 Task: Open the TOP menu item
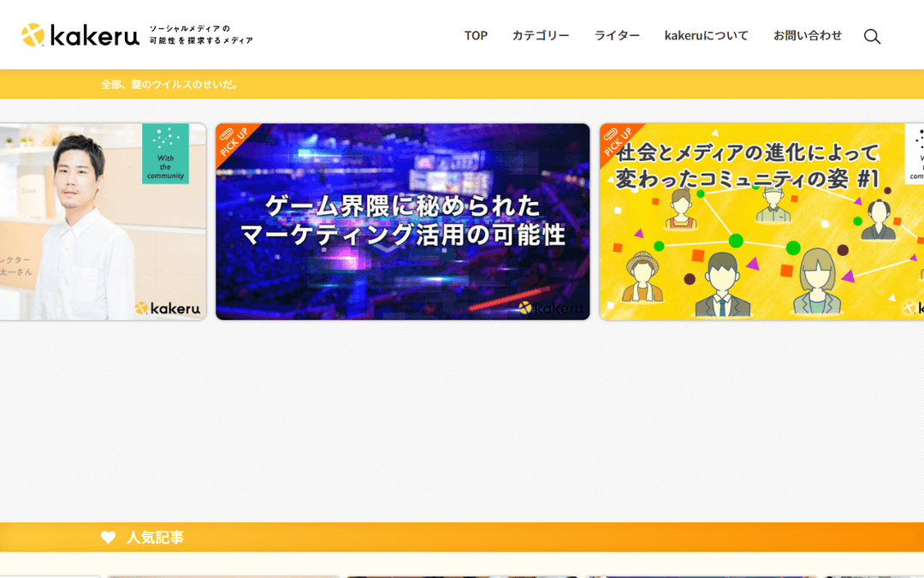click(476, 35)
